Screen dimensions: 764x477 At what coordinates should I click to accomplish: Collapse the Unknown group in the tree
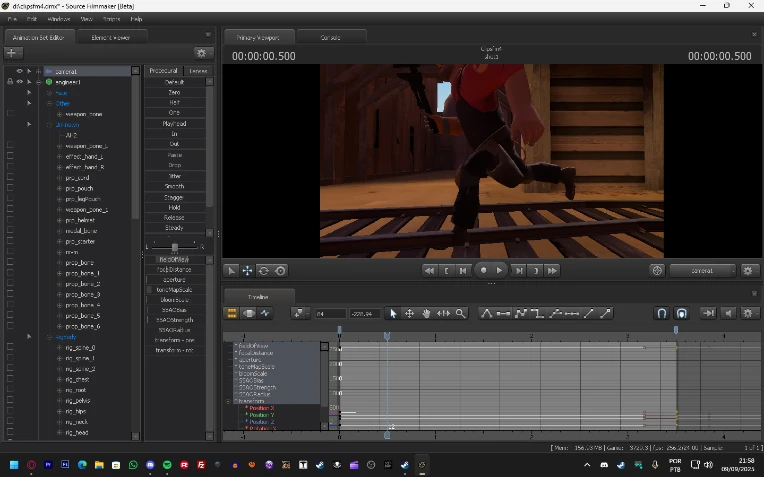point(49,125)
